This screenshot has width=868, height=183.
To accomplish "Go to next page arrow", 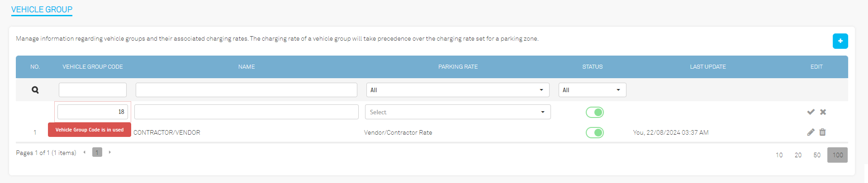I will (x=109, y=152).
